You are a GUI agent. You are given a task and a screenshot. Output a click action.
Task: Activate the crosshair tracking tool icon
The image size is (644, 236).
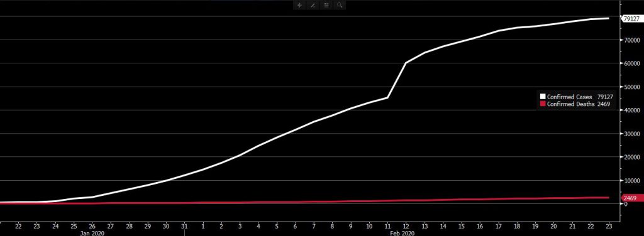[300, 5]
